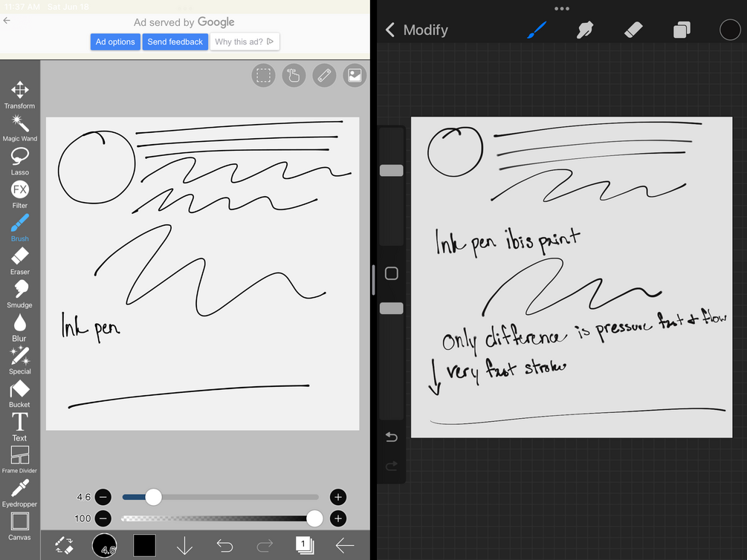Open the layers panel showing 1 layer

click(305, 545)
